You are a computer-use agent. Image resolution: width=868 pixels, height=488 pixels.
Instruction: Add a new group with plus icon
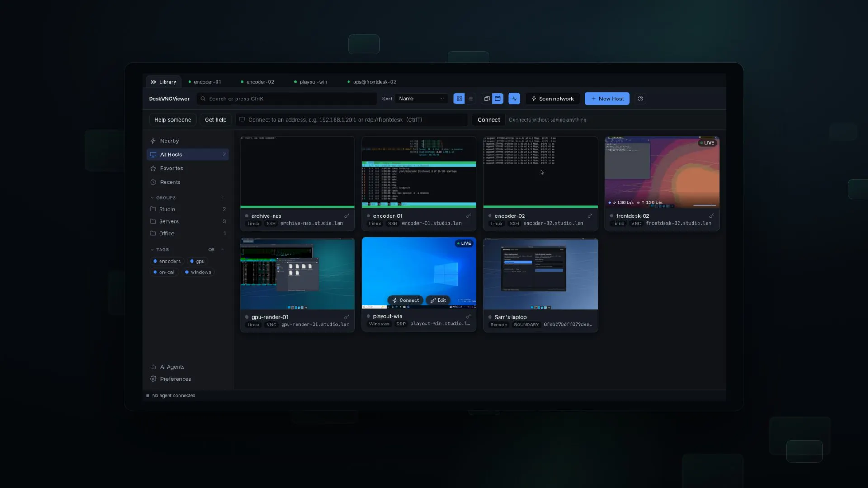[x=222, y=198]
